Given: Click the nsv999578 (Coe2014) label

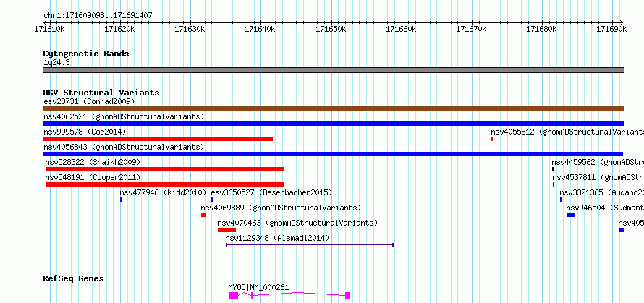Looking at the screenshot, I should point(85,132).
